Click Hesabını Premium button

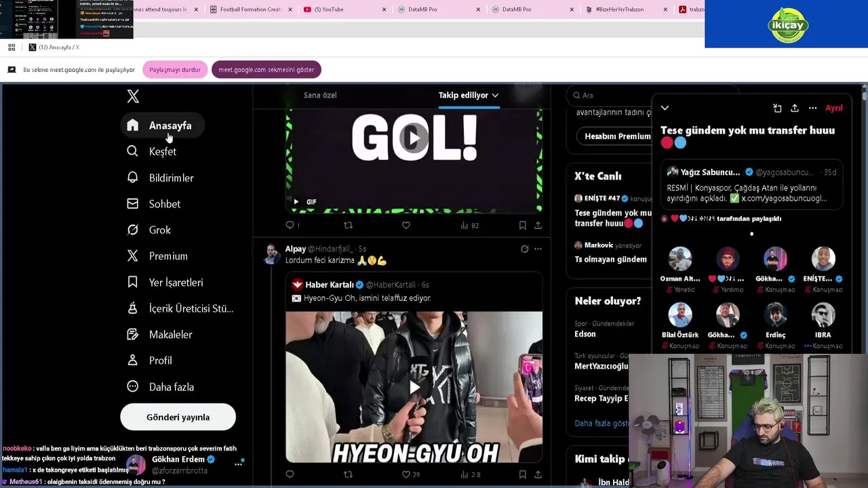[x=616, y=136]
